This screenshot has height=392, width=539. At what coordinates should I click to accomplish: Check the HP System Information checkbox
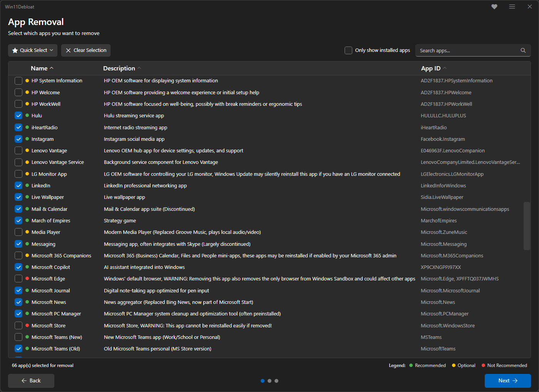click(x=18, y=81)
